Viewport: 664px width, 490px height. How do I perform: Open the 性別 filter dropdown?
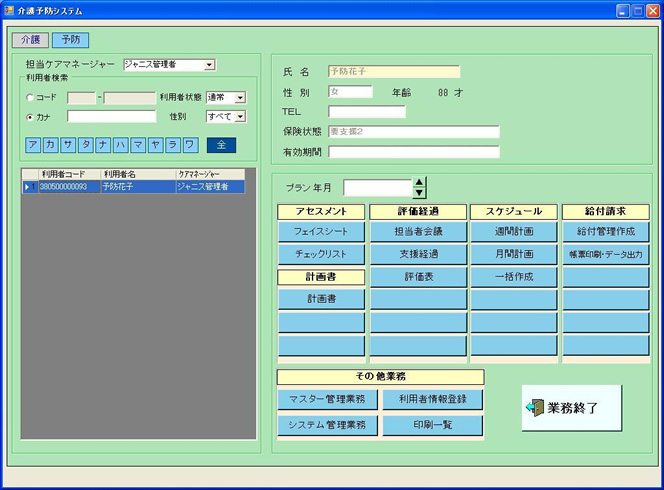(x=240, y=117)
